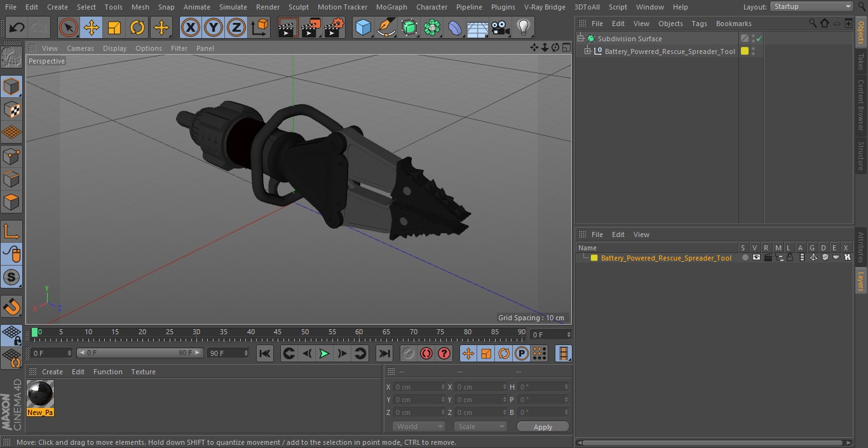868x448 pixels.
Task: Toggle Snap magnet icon
Action: [x=11, y=307]
